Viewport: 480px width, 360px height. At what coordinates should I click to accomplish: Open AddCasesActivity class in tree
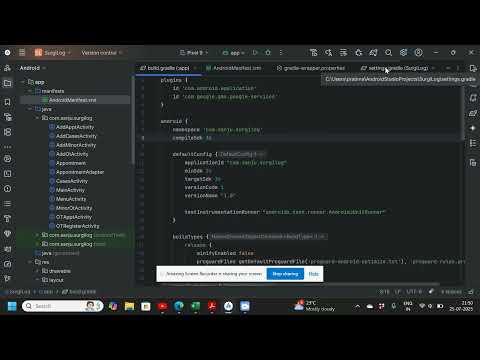coord(76,136)
